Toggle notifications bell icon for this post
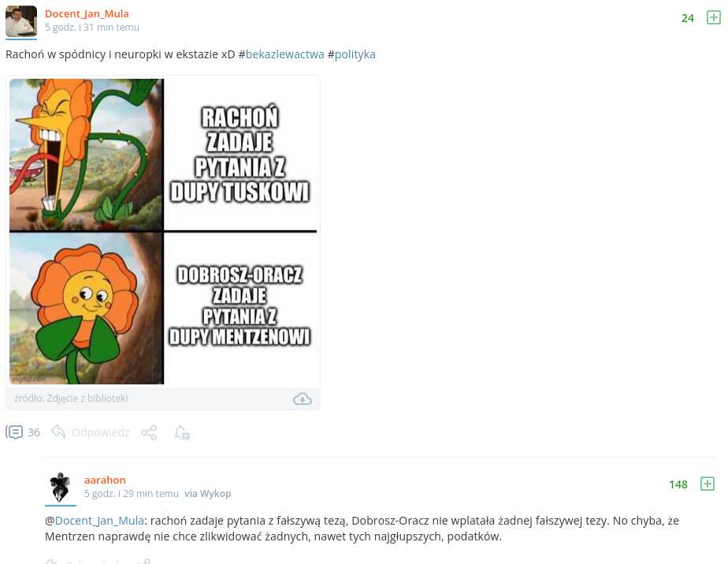This screenshot has height=564, width=728. [182, 432]
